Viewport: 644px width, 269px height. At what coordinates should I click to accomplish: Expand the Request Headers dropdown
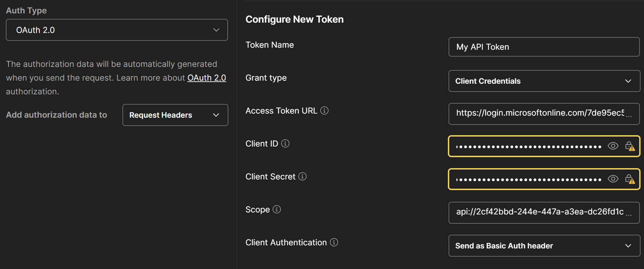pyautogui.click(x=175, y=115)
